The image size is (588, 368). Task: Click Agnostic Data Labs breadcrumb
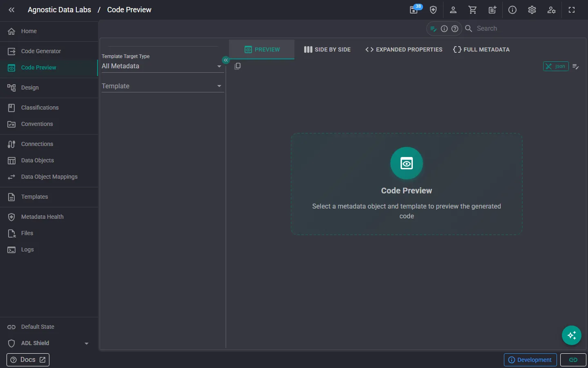coord(59,10)
